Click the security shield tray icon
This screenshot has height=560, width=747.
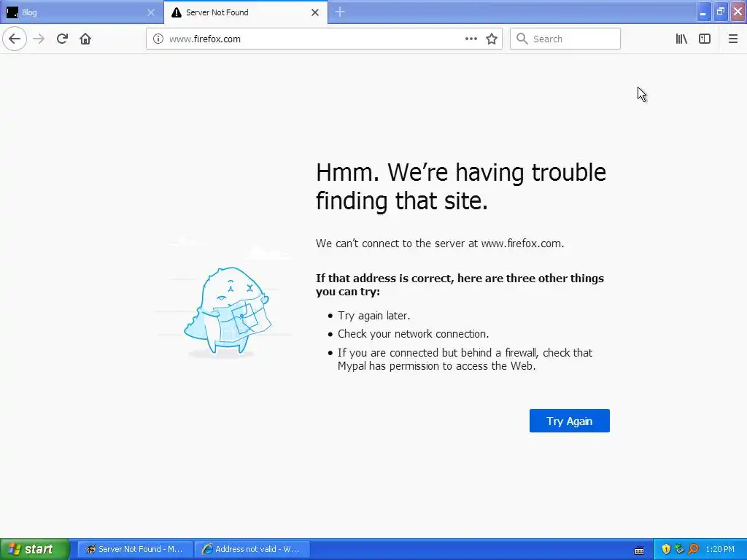pyautogui.click(x=666, y=549)
